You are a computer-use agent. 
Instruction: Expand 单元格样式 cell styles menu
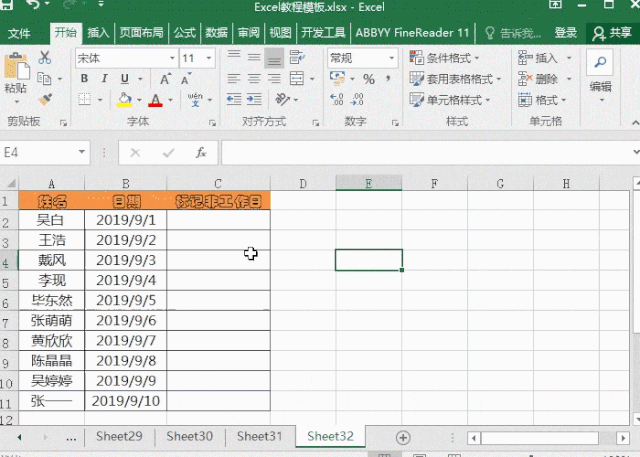pyautogui.click(x=450, y=100)
